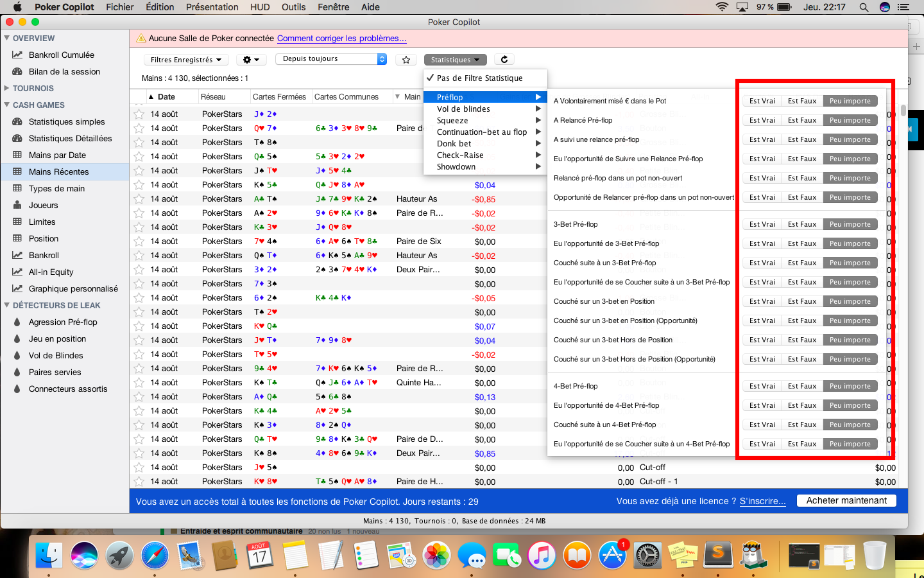Follow the S'inscrire... link
The width and height of the screenshot is (924, 578).
coord(763,502)
